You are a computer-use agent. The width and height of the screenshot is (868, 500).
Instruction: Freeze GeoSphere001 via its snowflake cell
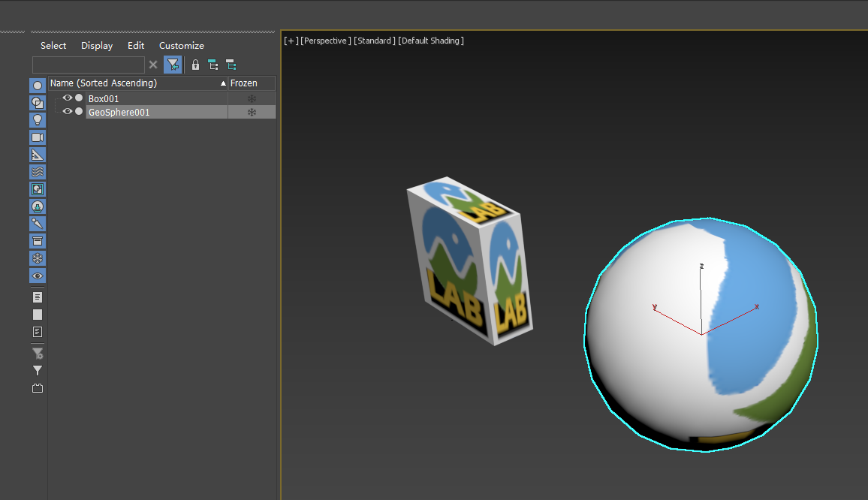pyautogui.click(x=252, y=113)
